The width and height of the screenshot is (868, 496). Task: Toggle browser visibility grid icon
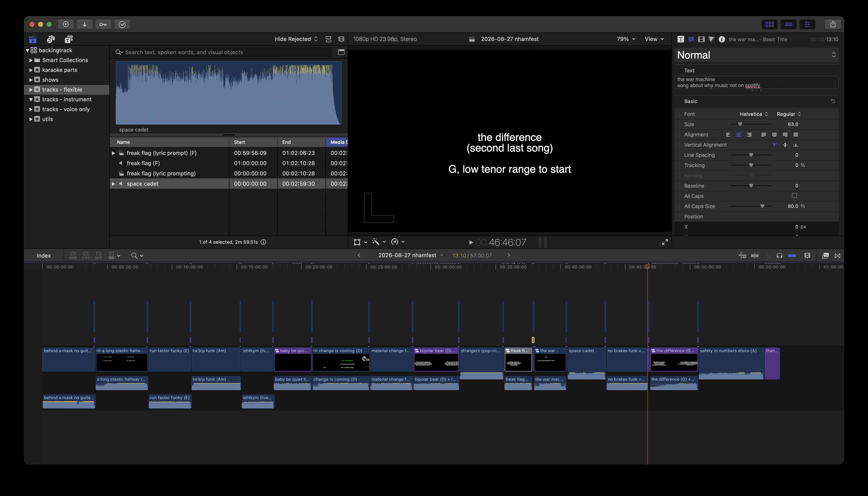769,24
